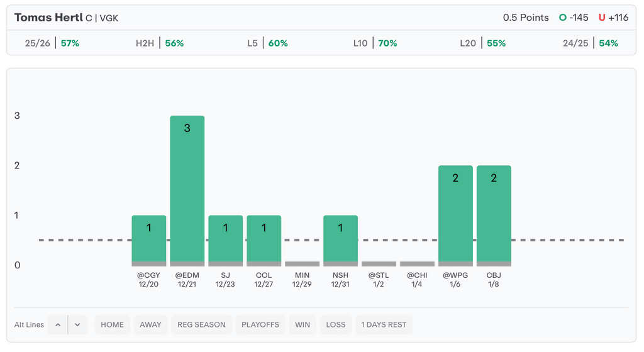
Task: Enable the PLAYOFFS filter
Action: 260,325
